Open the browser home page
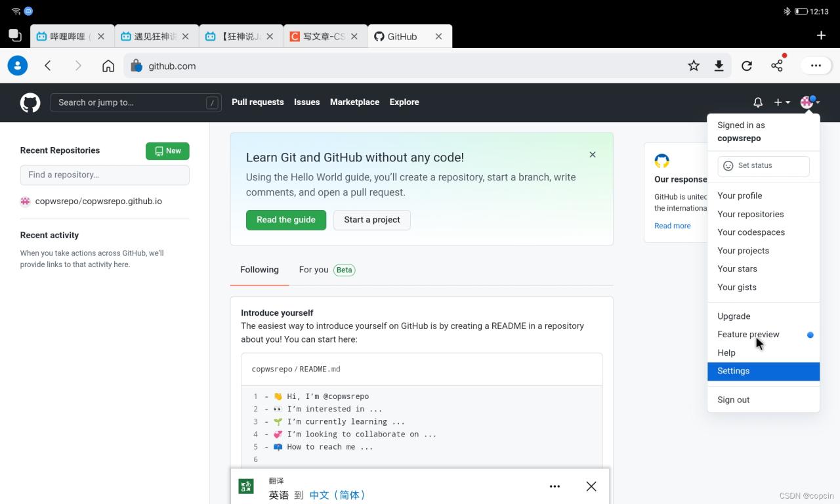This screenshot has width=840, height=504. pyautogui.click(x=108, y=66)
